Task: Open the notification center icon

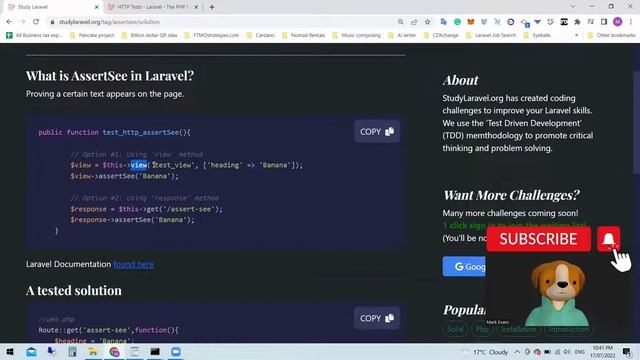Action: (627, 351)
